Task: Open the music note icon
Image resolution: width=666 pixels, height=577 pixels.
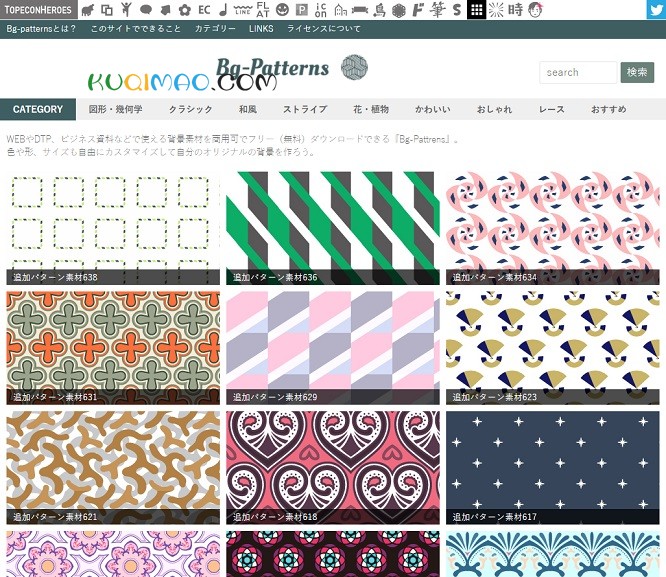Action: coord(223,9)
